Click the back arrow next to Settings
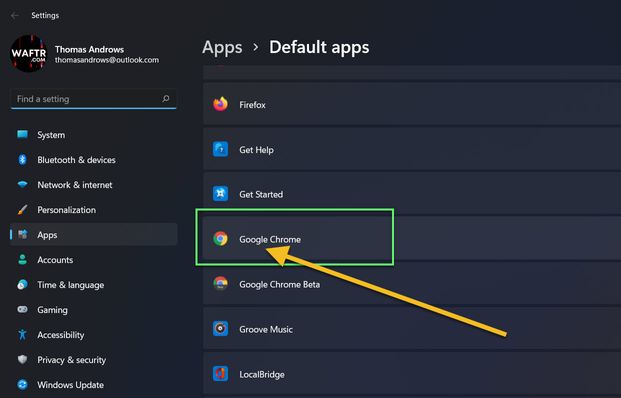The width and height of the screenshot is (621, 398). coord(15,15)
